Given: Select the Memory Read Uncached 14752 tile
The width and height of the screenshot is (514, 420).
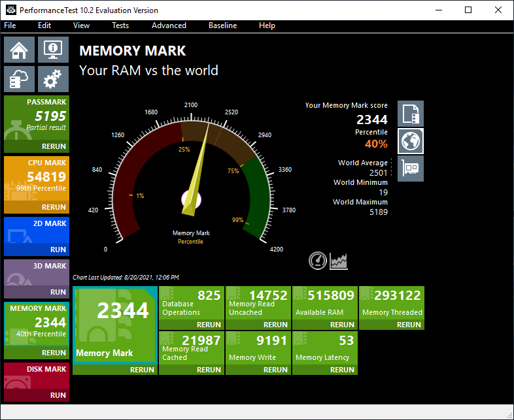Looking at the screenshot, I should click(x=258, y=303).
